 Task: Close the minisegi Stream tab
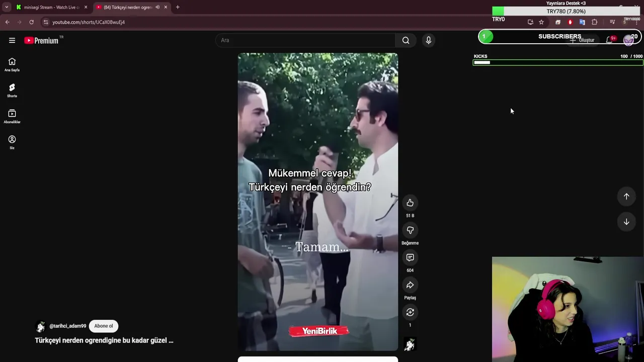click(86, 7)
